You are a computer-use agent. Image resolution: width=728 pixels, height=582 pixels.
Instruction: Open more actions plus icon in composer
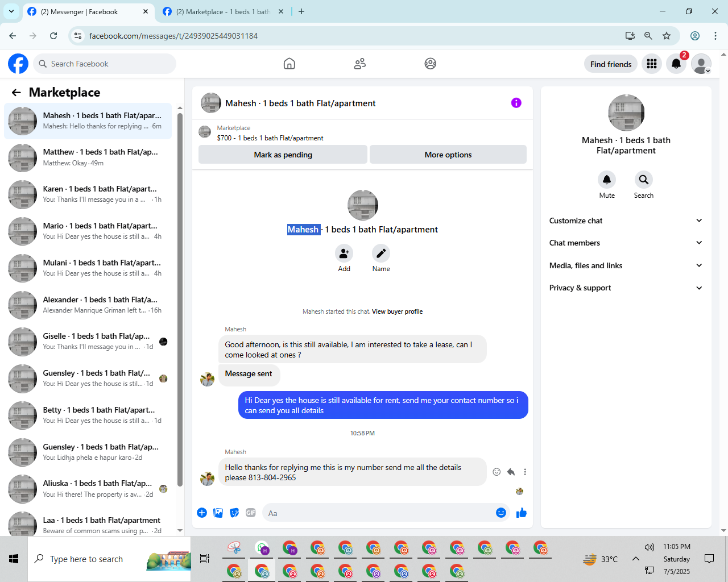click(x=202, y=513)
